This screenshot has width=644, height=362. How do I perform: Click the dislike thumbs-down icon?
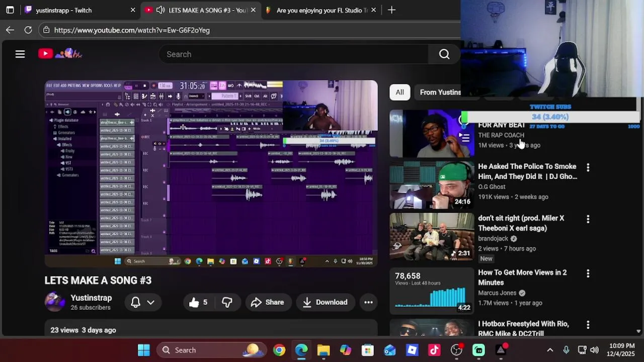click(x=227, y=302)
